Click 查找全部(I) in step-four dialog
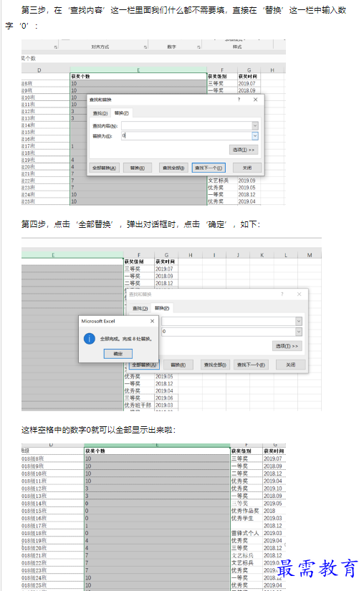This screenshot has height=591, width=364. (x=215, y=365)
